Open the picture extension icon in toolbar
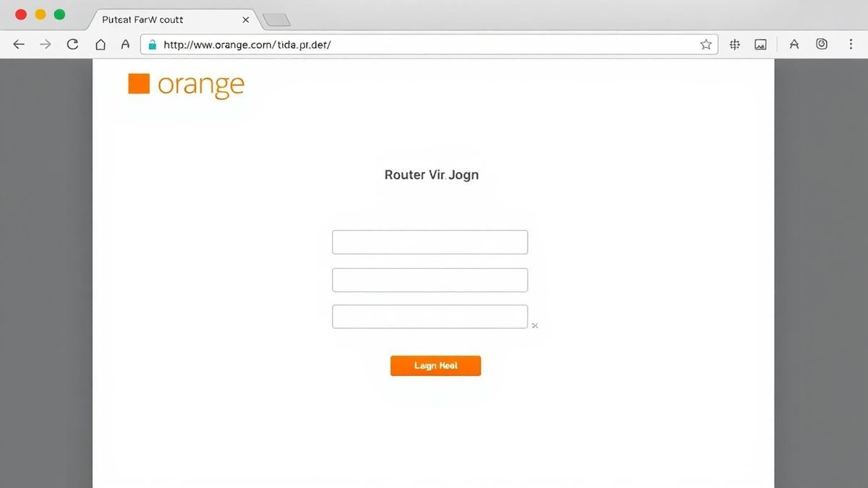868x488 pixels. 760,45
